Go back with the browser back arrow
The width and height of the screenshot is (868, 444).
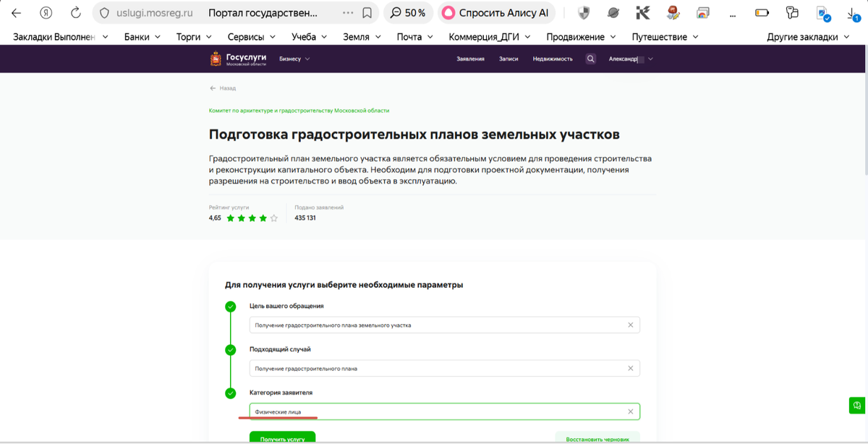(x=16, y=13)
